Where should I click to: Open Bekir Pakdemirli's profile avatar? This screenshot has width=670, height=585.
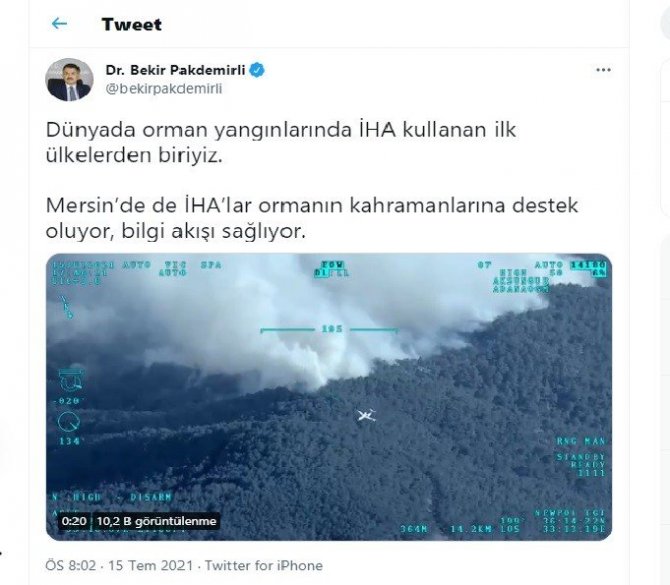pos(69,79)
